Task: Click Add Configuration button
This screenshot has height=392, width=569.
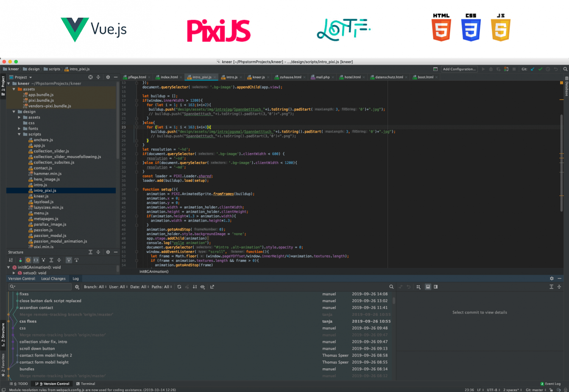Action: pos(459,69)
